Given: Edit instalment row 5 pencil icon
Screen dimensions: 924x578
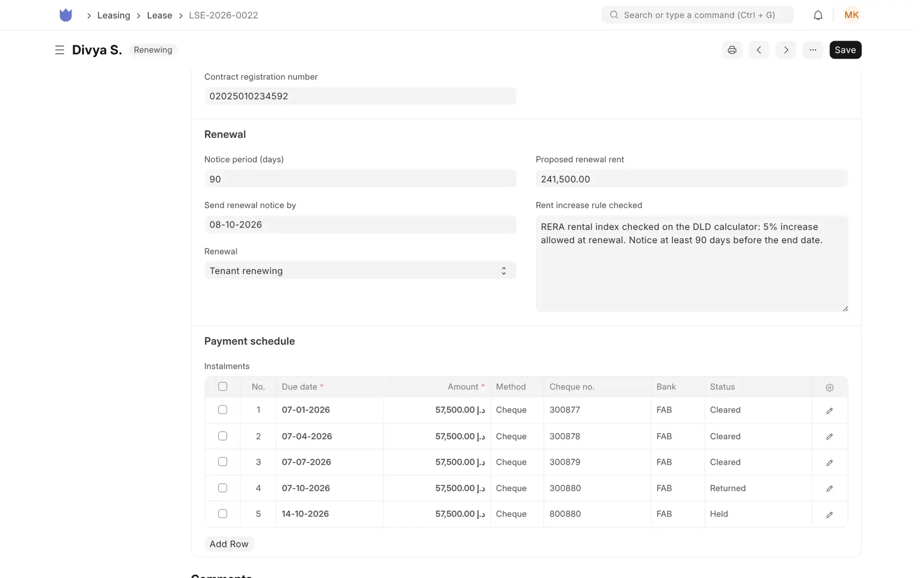Looking at the screenshot, I should 830,515.
